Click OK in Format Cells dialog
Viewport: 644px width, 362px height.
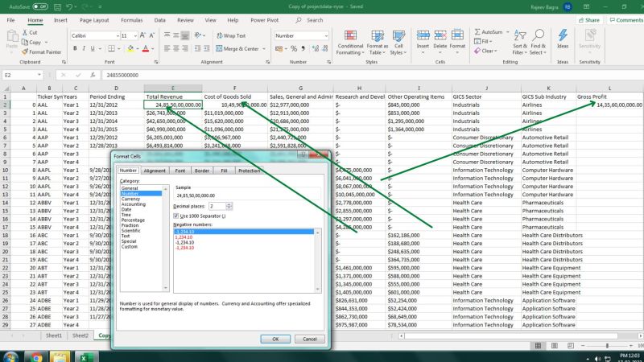[275, 339]
